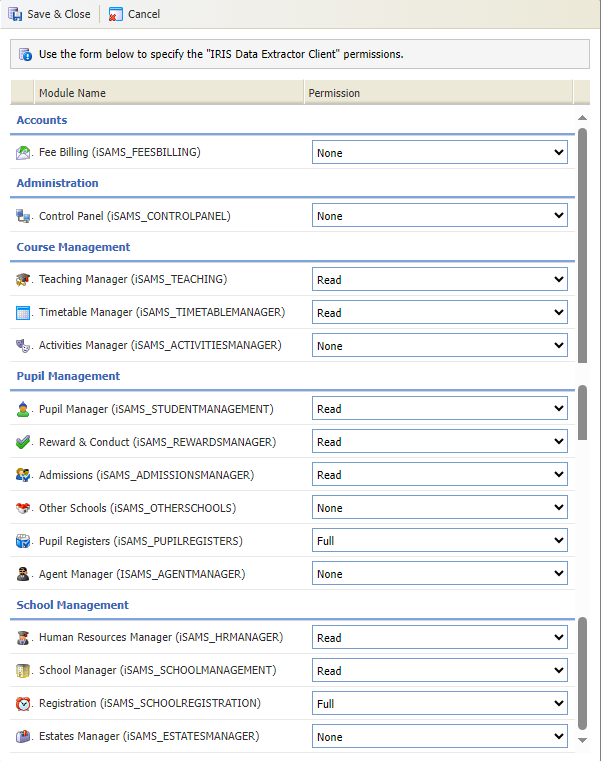Viewport: 601px width, 761px height.
Task: Click the Control Panel (iSAMS_CONTROLPANEL) label
Action: (x=134, y=216)
